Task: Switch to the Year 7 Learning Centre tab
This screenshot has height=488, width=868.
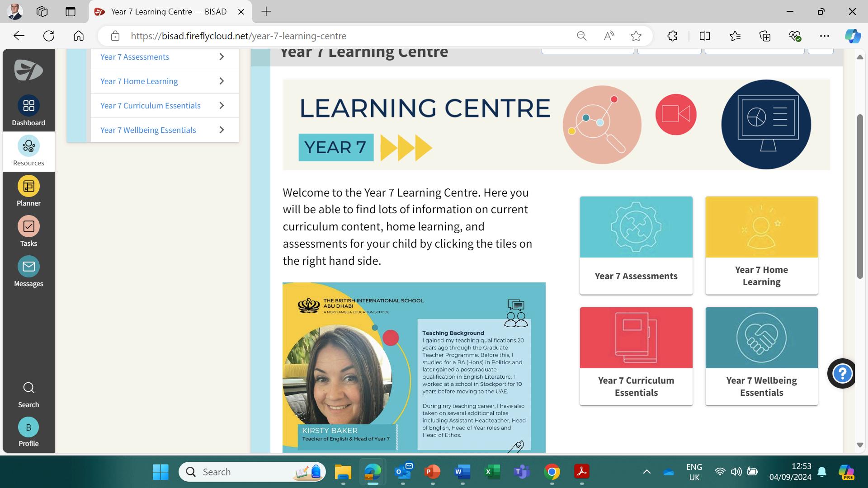Action: tap(169, 12)
